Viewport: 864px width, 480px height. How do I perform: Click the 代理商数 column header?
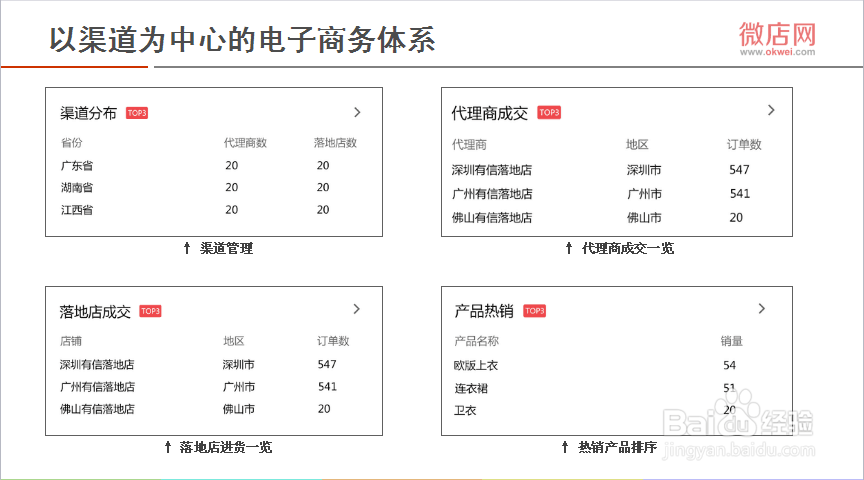click(x=245, y=143)
